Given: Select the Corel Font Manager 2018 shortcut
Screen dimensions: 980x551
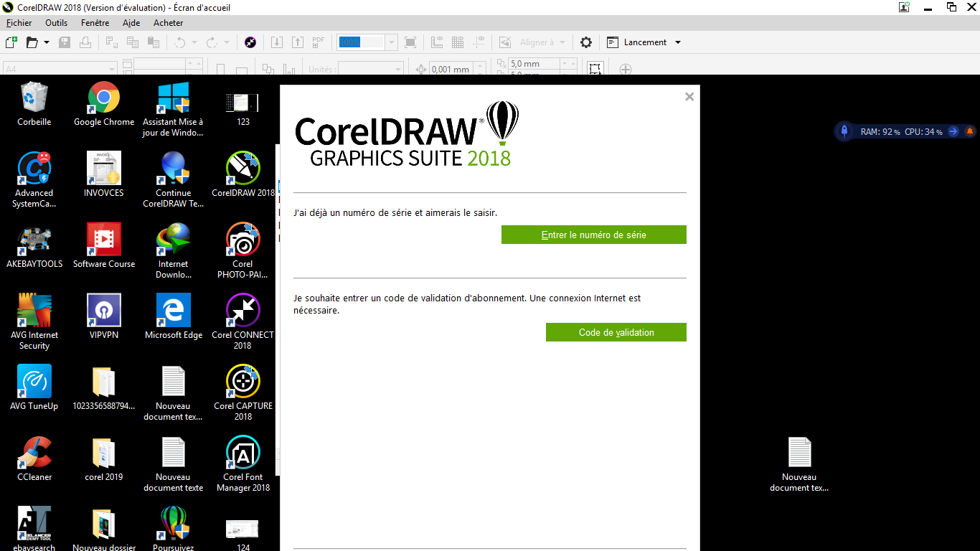Looking at the screenshot, I should [x=242, y=463].
